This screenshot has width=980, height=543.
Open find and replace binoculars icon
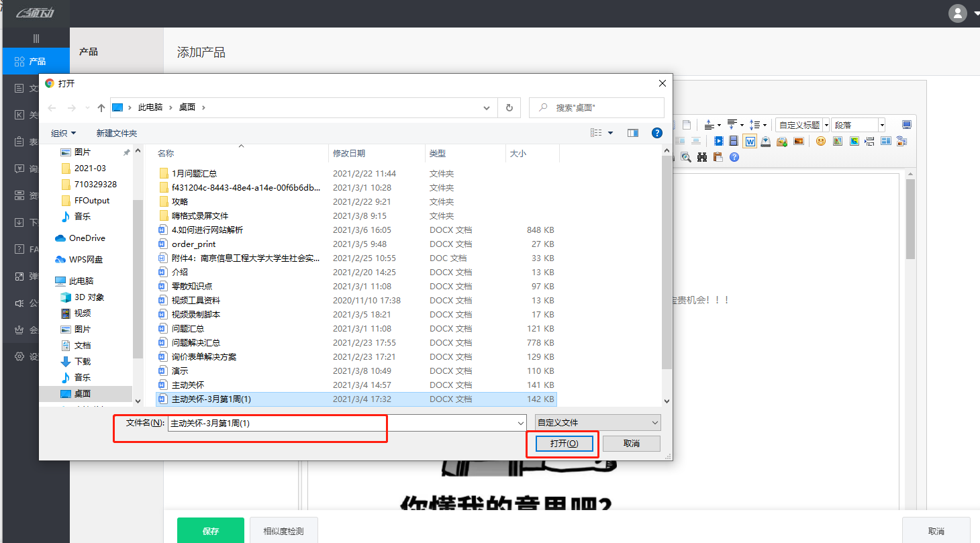tap(702, 156)
